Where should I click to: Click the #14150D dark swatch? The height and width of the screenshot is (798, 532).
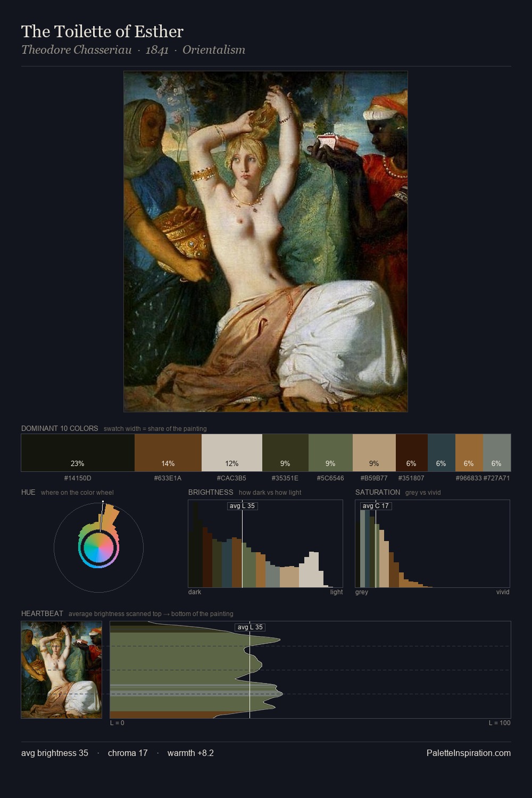click(x=78, y=453)
